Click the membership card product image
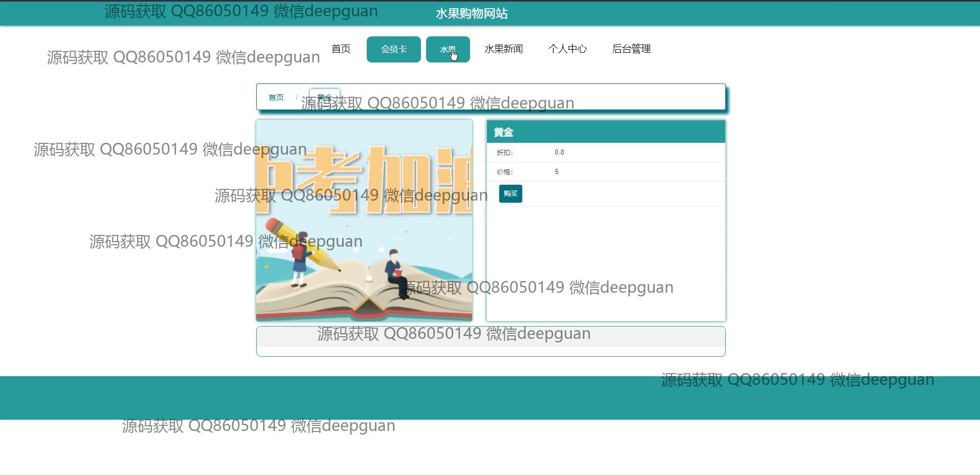Viewport: 980px width, 475px height. pos(364,220)
